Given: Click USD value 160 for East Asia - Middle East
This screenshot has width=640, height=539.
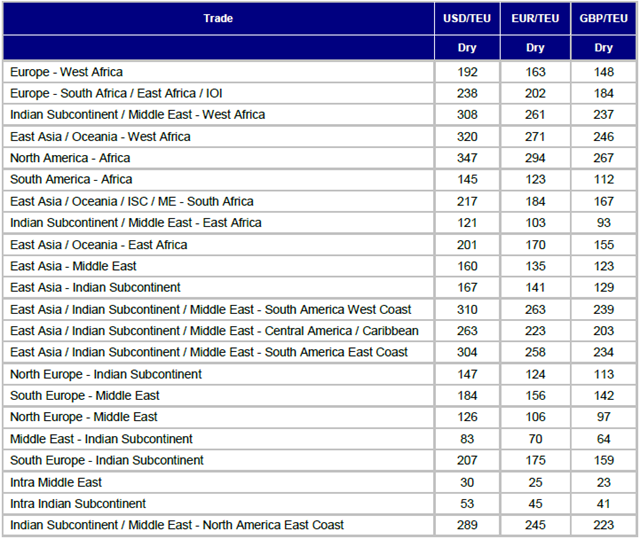Looking at the screenshot, I should point(467,266).
